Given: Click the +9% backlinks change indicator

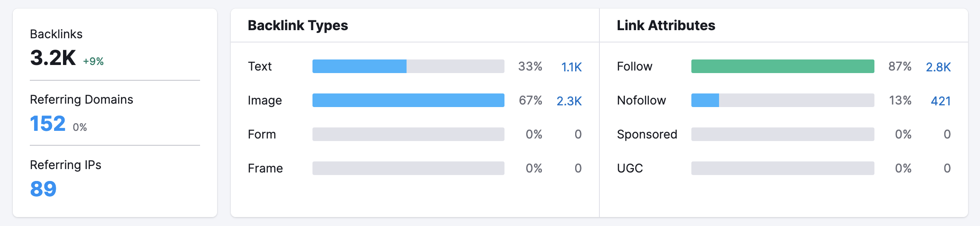Looking at the screenshot, I should coord(93,62).
